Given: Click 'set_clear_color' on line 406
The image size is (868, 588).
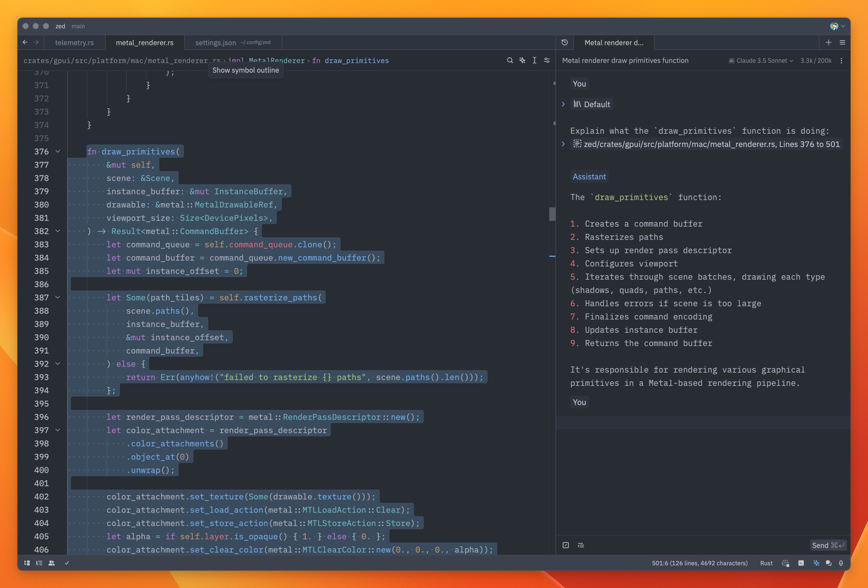Looking at the screenshot, I should click(226, 550).
